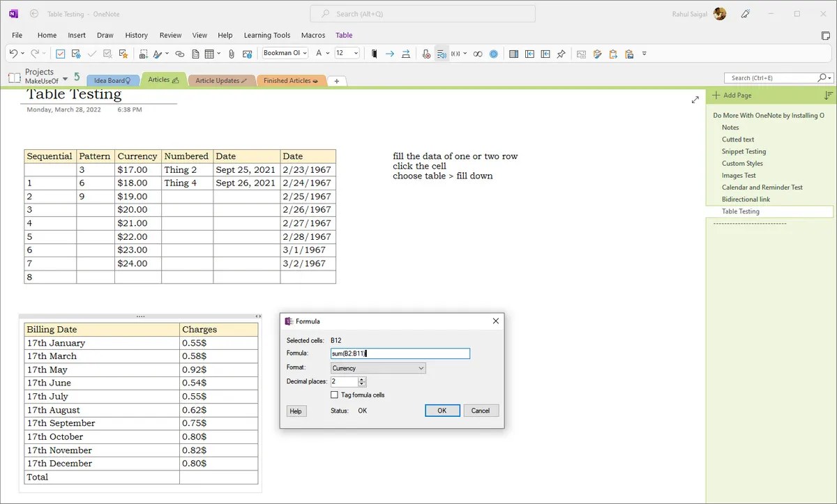This screenshot has width=837, height=504.
Task: Open Help from the Formula dialog
Action: tap(296, 411)
